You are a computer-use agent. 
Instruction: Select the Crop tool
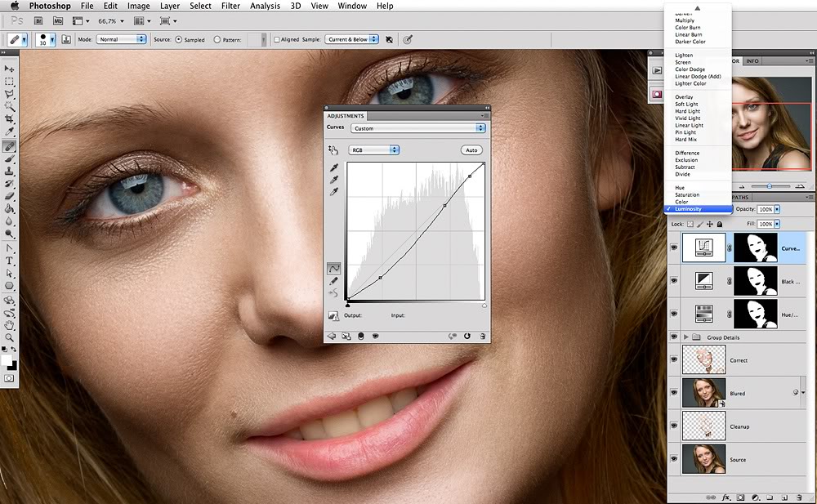coord(9,119)
